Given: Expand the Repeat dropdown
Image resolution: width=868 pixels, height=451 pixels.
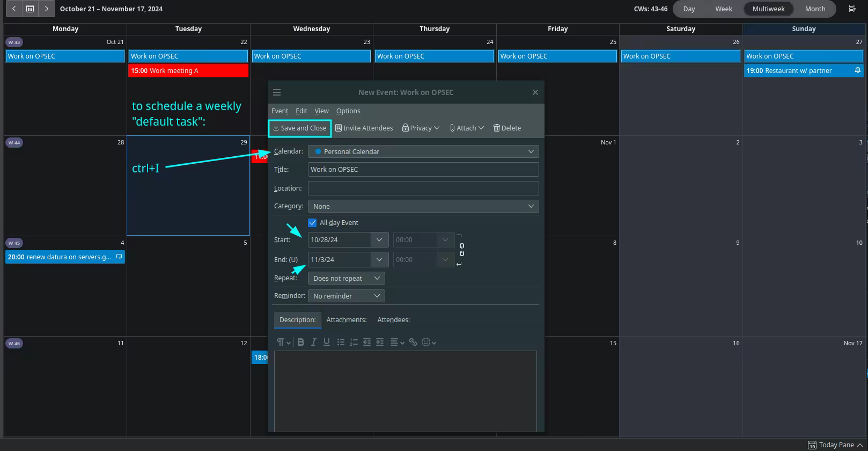Looking at the screenshot, I should point(346,278).
